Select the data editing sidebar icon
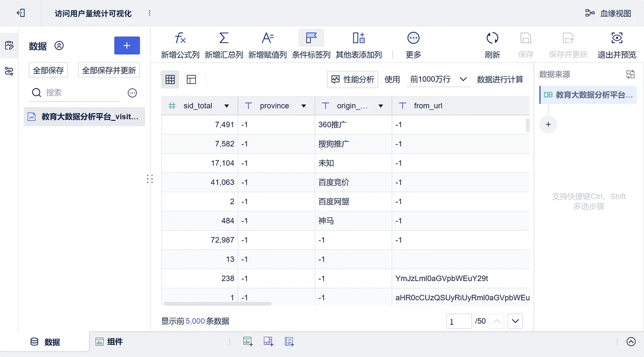644x357 pixels. (x=9, y=46)
